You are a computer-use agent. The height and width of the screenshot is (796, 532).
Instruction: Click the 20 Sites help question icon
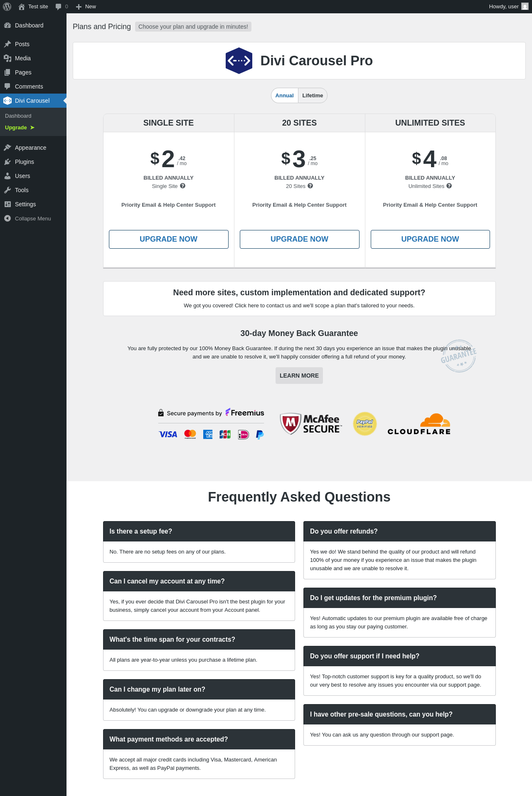pyautogui.click(x=310, y=186)
